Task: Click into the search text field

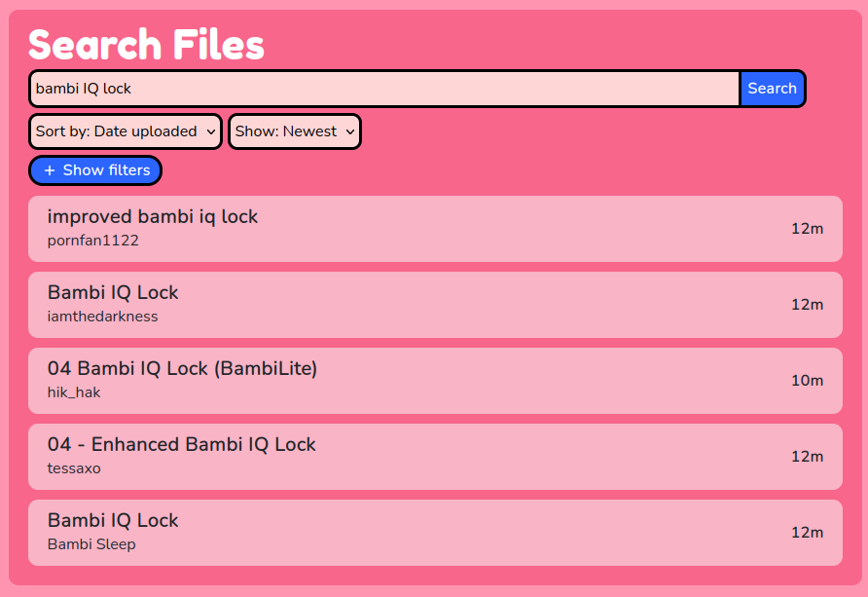Action: click(x=384, y=89)
